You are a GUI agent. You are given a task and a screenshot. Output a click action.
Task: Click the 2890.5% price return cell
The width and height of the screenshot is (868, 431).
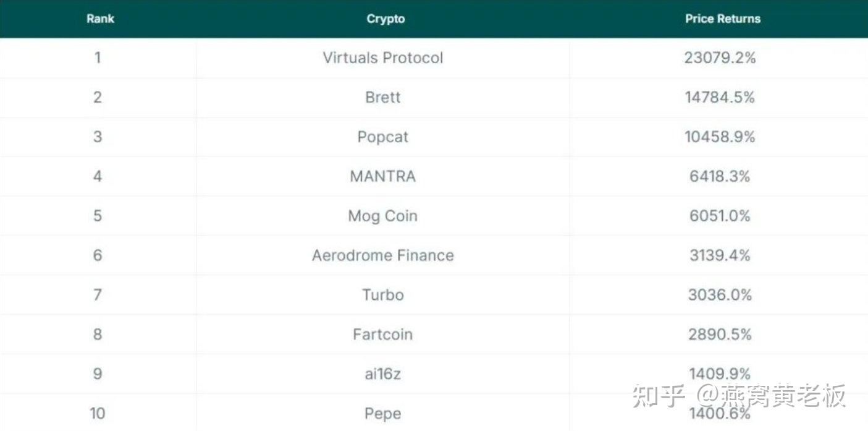click(720, 335)
